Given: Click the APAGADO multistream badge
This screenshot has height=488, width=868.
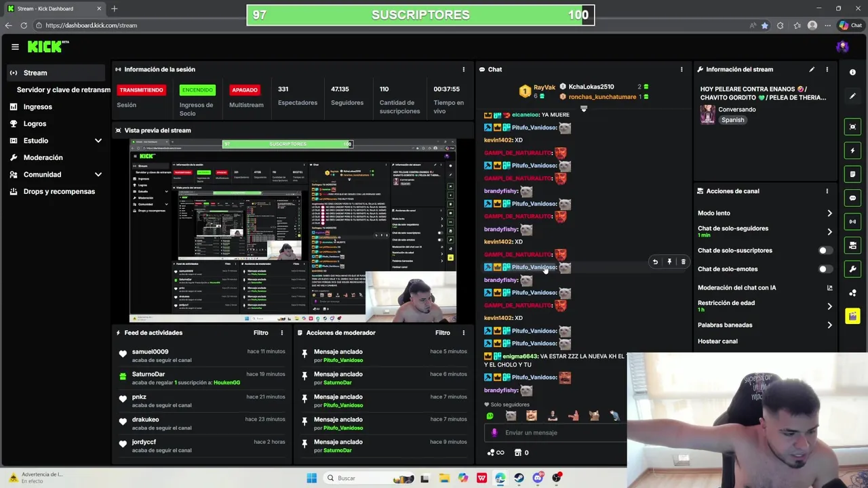Looking at the screenshot, I should [244, 89].
